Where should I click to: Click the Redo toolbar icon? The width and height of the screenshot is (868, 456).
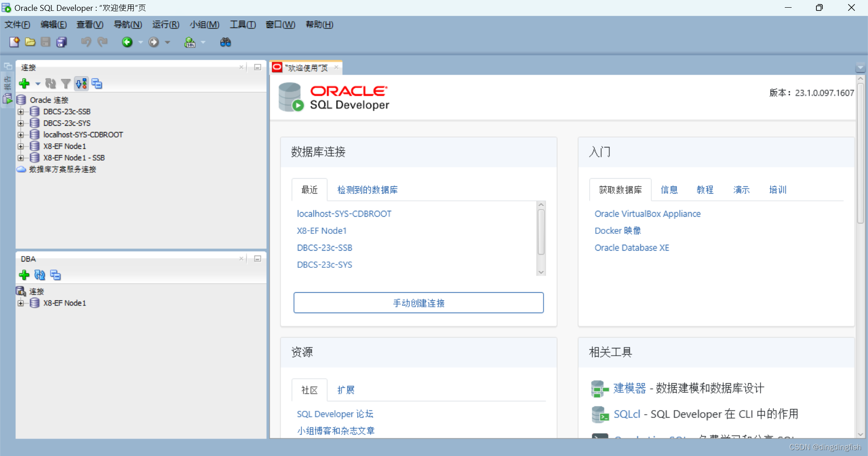tap(103, 42)
